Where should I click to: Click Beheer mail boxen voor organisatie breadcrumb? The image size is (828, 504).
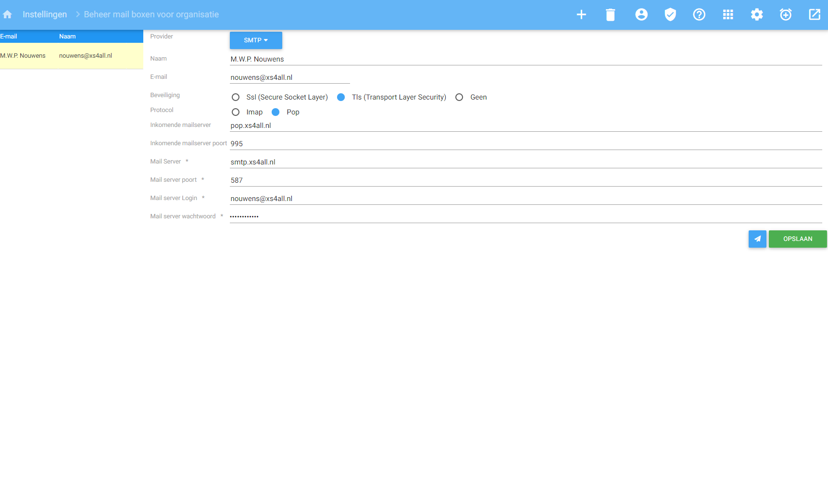click(151, 14)
